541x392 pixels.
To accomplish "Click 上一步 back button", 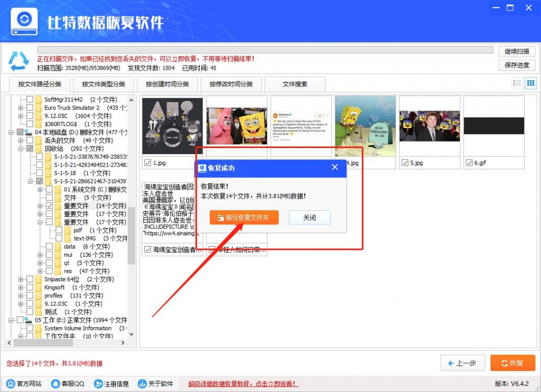I will [x=463, y=363].
